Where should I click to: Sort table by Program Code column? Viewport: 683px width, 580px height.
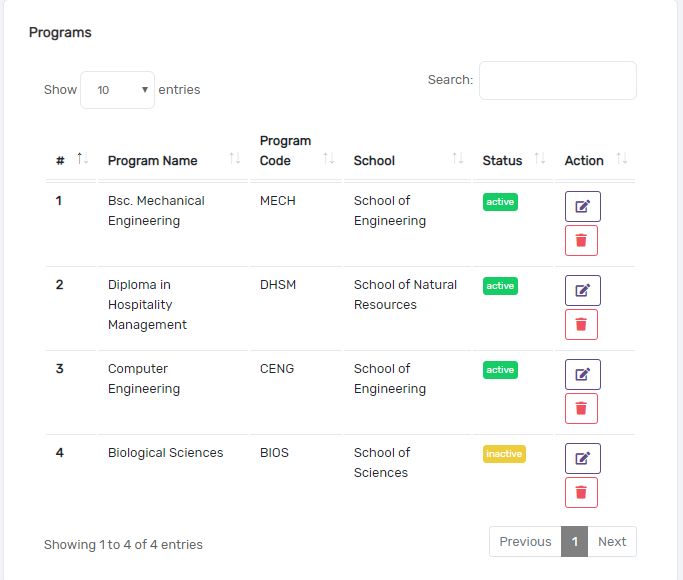[285, 150]
